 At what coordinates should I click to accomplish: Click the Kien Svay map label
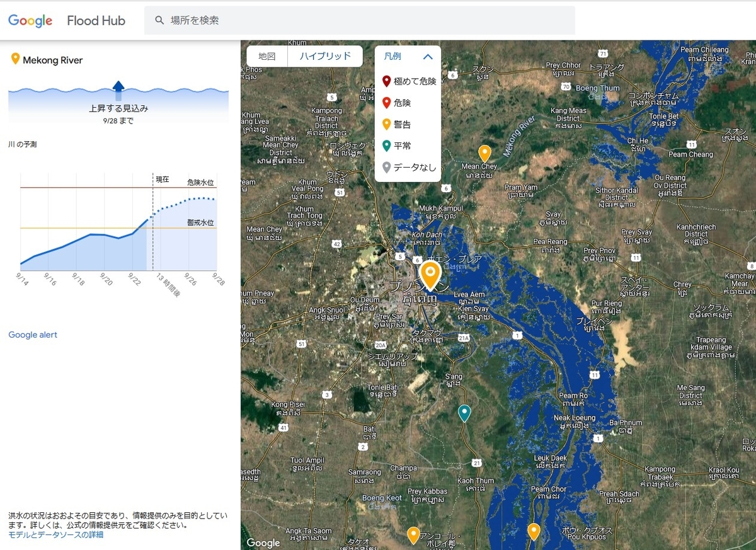[x=474, y=309]
